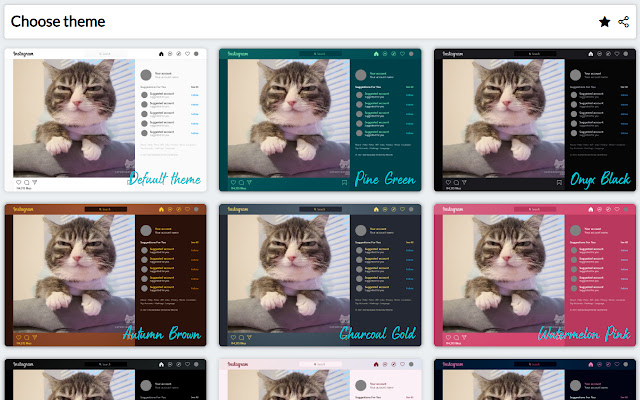Click the star favorite icon
Viewport: 640px width, 400px height.
point(604,22)
